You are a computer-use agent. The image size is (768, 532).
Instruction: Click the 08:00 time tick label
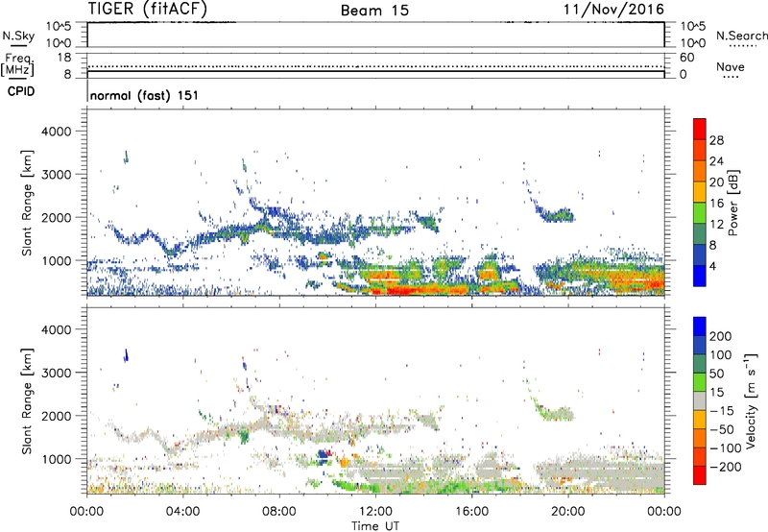click(279, 512)
